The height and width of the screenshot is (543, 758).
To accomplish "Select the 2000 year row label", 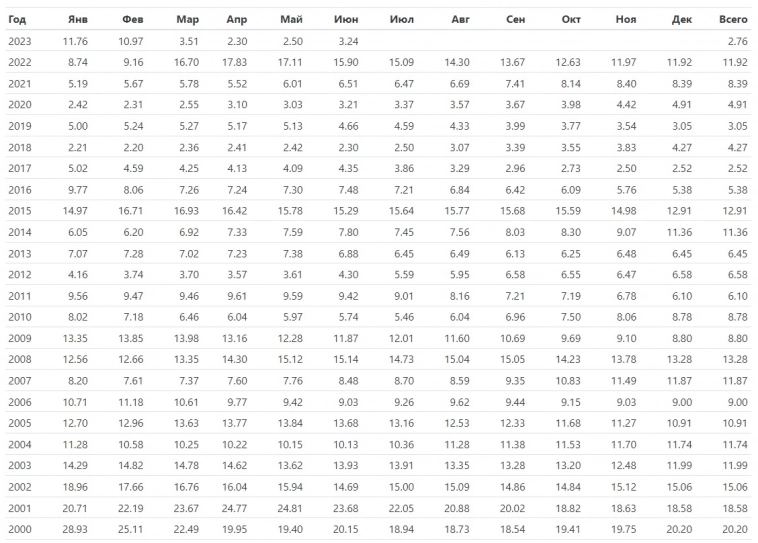I will (20, 529).
